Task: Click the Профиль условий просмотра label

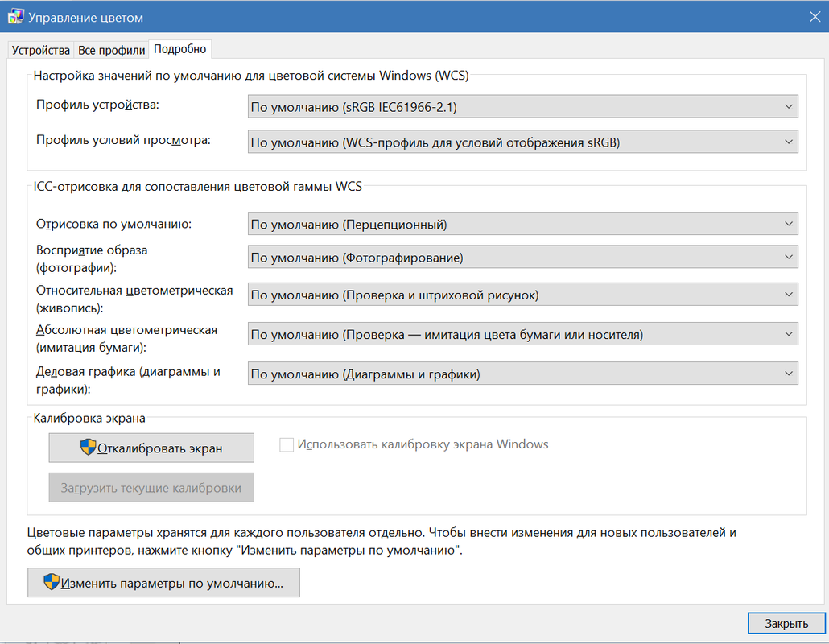Action: 123,140
